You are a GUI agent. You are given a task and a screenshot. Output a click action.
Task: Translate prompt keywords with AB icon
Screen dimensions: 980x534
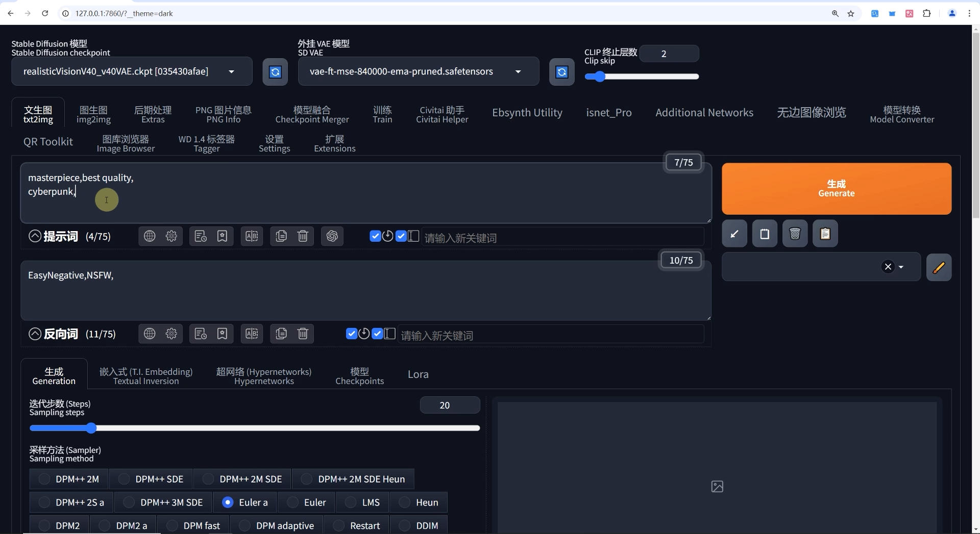point(252,236)
